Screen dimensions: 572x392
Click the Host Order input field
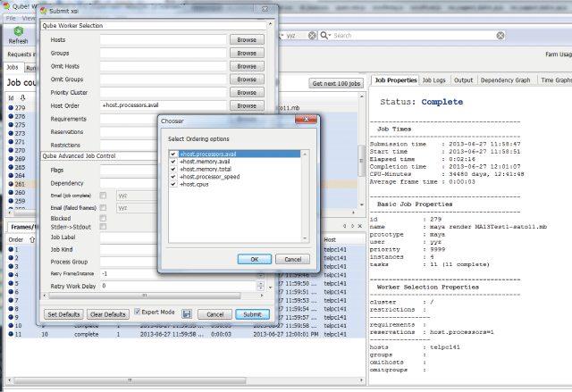pos(163,105)
